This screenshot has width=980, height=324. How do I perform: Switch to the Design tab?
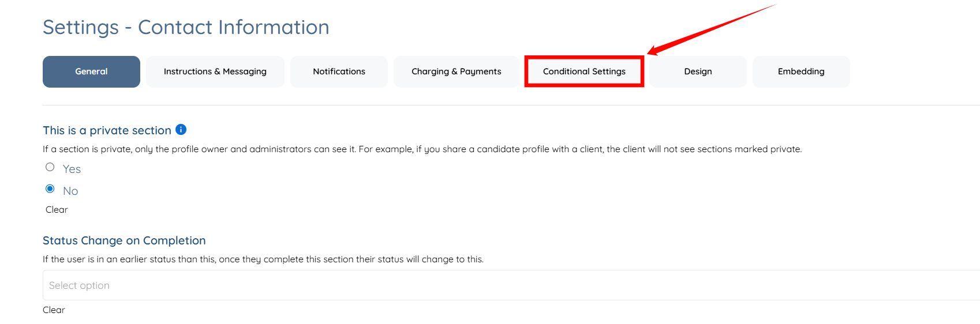[698, 71]
